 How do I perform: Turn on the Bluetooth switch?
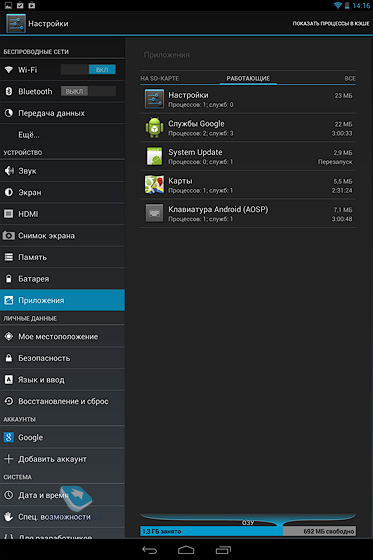point(88,91)
